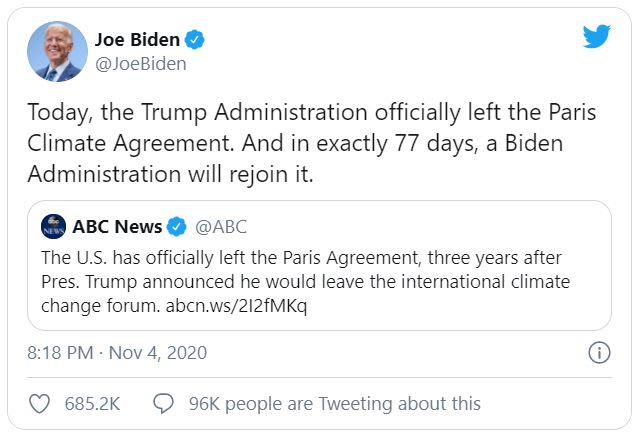The image size is (641, 438).
Task: Click the reply speech bubble icon
Action: (164, 404)
